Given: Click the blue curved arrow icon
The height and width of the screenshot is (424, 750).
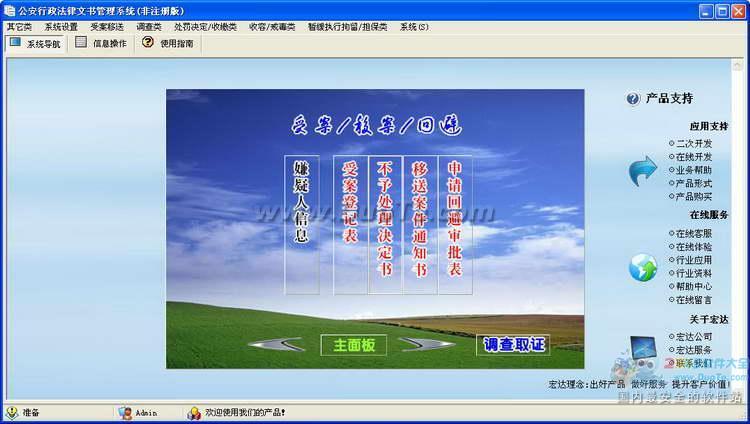Looking at the screenshot, I should pos(643,171).
